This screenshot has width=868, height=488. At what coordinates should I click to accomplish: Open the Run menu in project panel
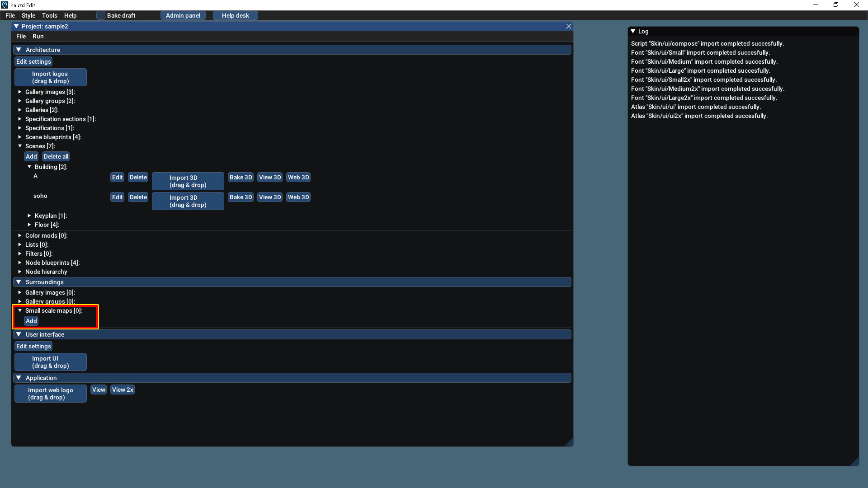tap(38, 36)
